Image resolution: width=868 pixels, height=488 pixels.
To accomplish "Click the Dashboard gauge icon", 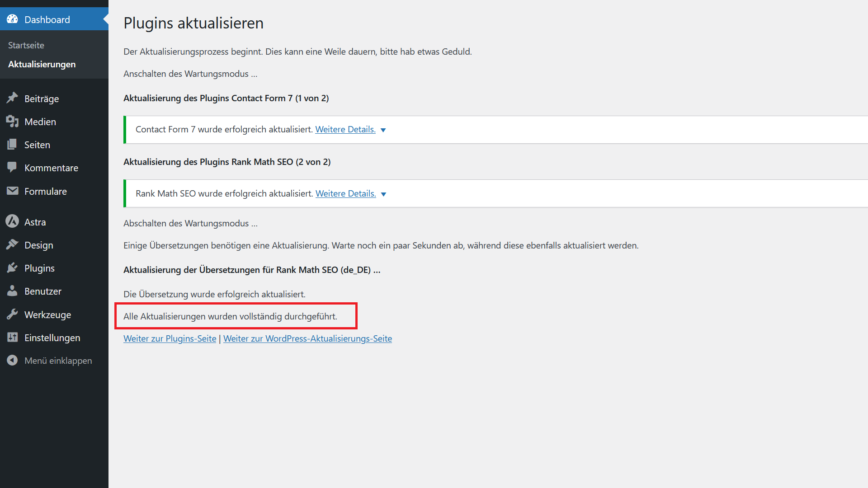I will pos(12,19).
